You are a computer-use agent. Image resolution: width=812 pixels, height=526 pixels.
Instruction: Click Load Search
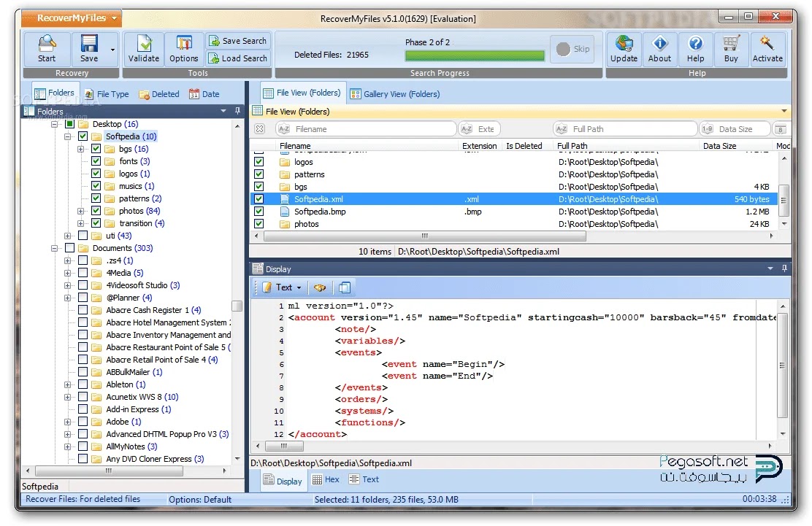[x=237, y=58]
